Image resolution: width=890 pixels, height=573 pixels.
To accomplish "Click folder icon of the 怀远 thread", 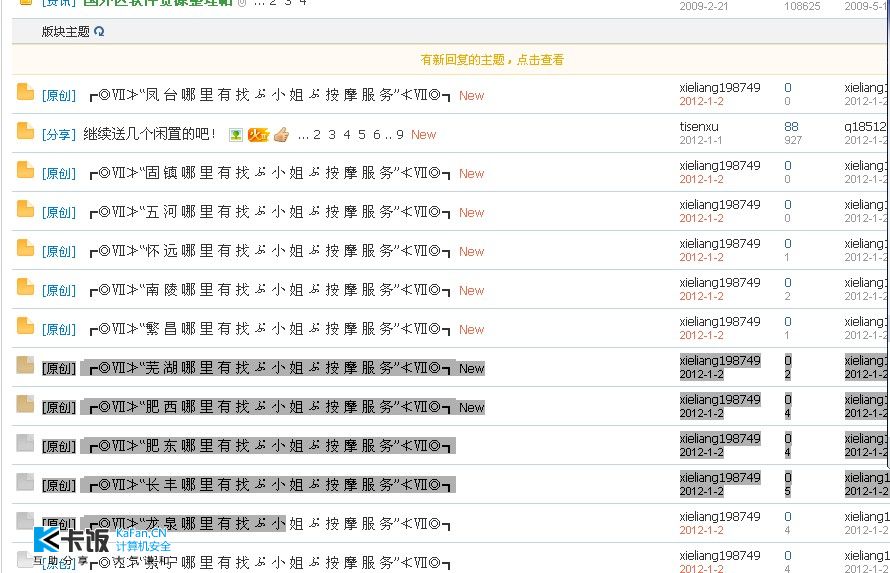I will point(25,248).
